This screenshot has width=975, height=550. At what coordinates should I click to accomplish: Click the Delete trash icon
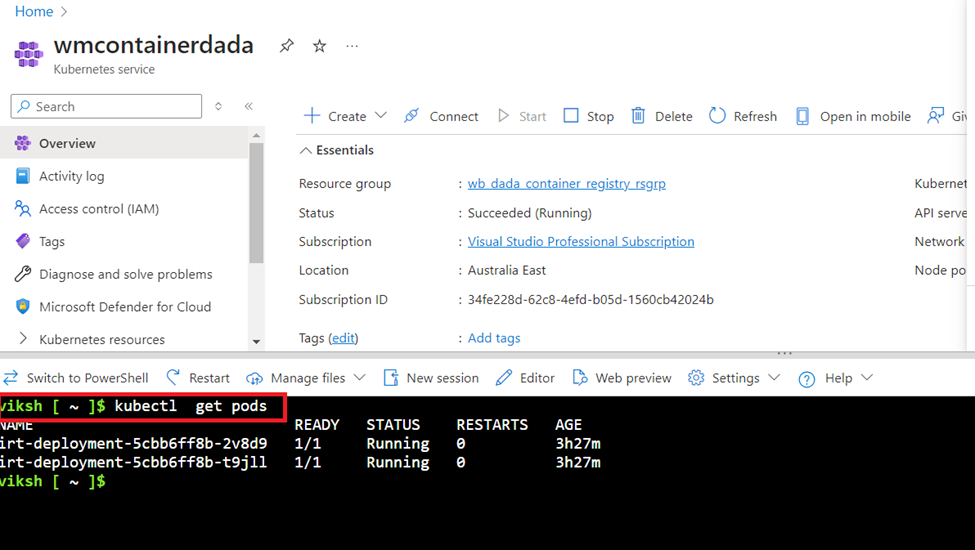638,116
